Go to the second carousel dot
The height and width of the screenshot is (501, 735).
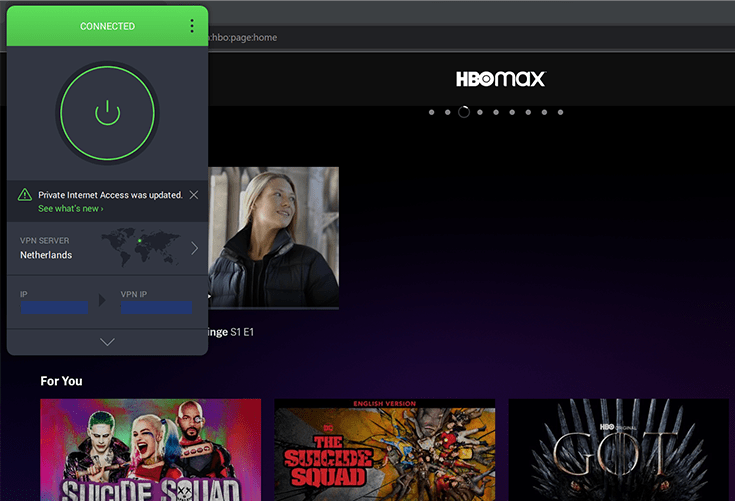point(448,112)
